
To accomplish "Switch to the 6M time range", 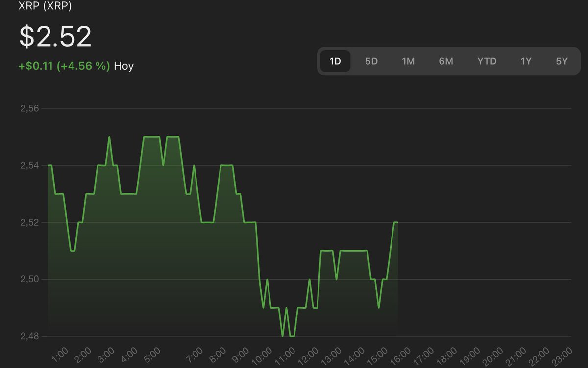I will pyautogui.click(x=446, y=61).
